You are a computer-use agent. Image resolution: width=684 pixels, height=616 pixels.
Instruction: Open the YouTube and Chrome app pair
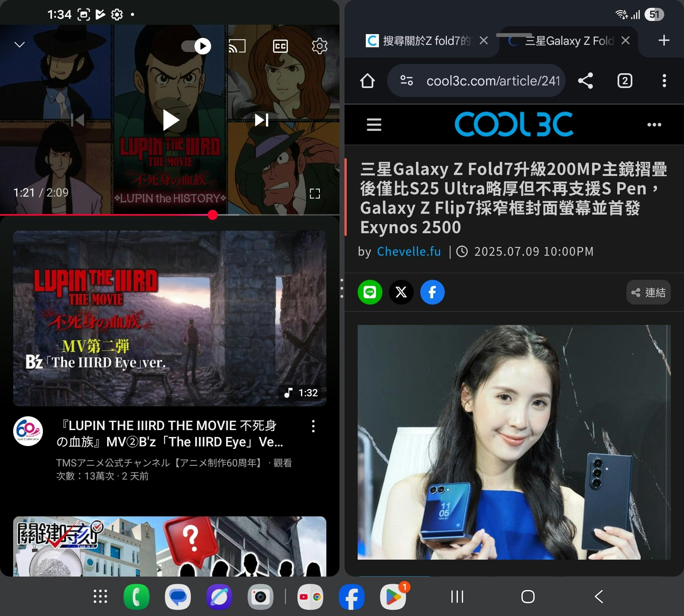[x=310, y=596]
